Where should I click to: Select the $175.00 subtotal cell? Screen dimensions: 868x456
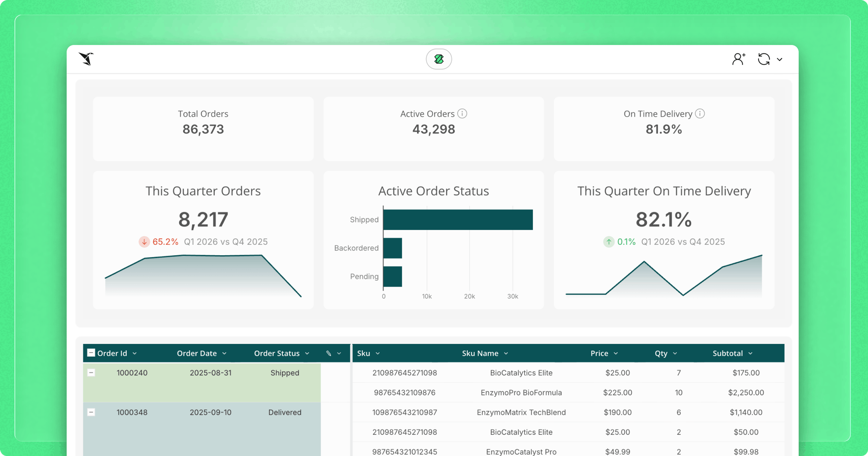[746, 373]
